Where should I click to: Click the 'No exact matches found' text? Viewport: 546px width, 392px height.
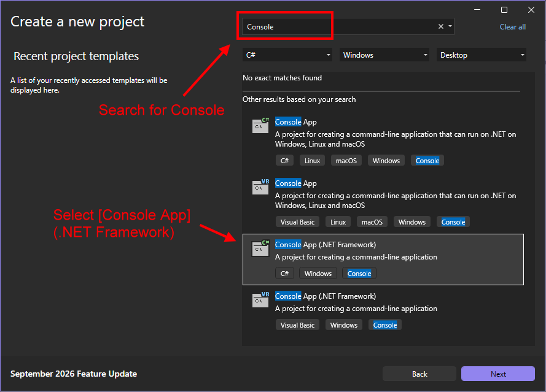click(282, 78)
